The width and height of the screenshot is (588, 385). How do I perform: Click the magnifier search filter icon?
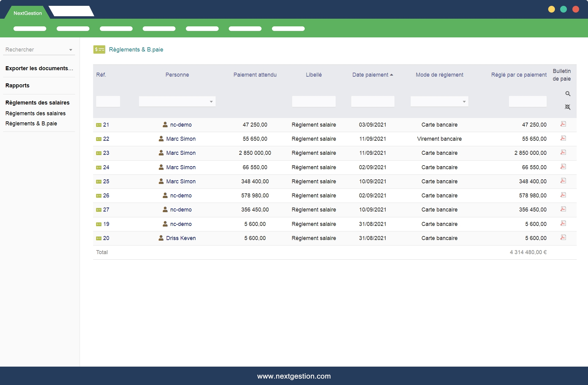click(567, 94)
